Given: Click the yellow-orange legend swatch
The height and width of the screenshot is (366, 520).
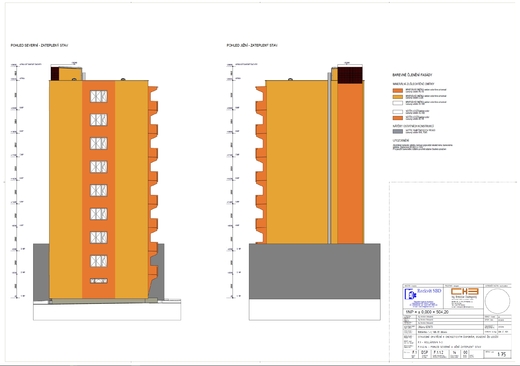Looking at the screenshot, I should pos(398,97).
